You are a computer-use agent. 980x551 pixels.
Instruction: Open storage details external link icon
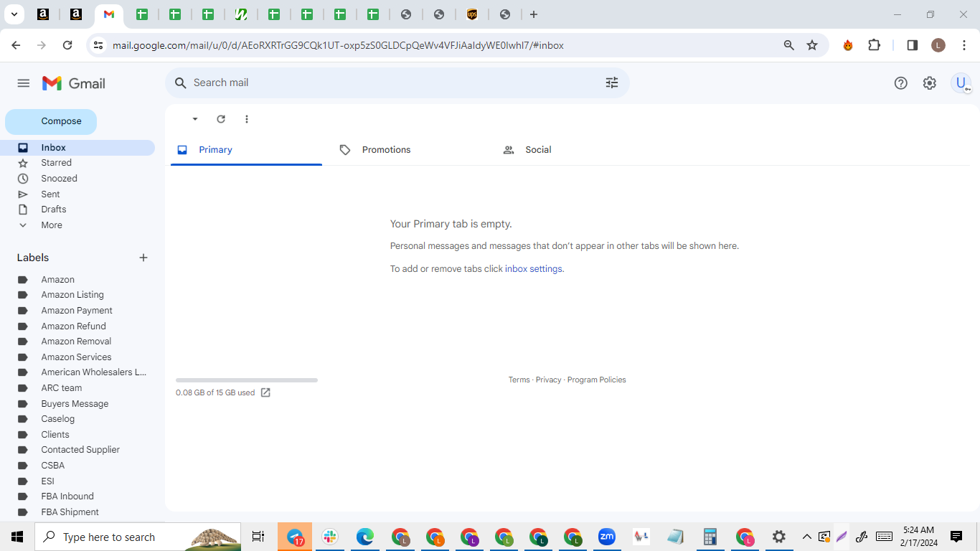tap(265, 392)
